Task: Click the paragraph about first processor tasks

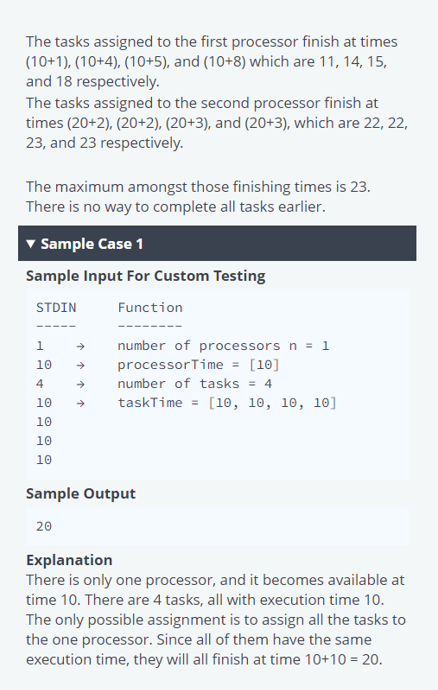Action: [212, 62]
